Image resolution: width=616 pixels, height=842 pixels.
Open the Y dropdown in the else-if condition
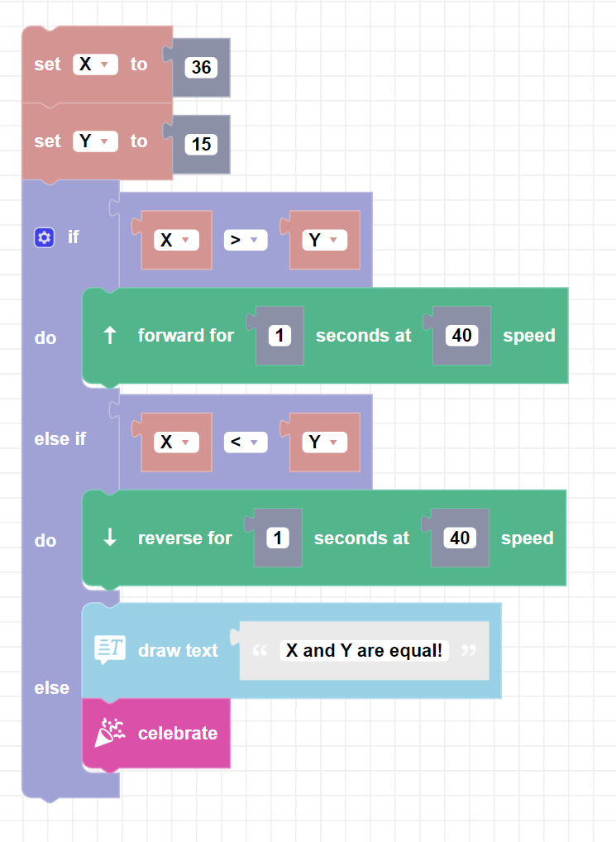tap(323, 443)
